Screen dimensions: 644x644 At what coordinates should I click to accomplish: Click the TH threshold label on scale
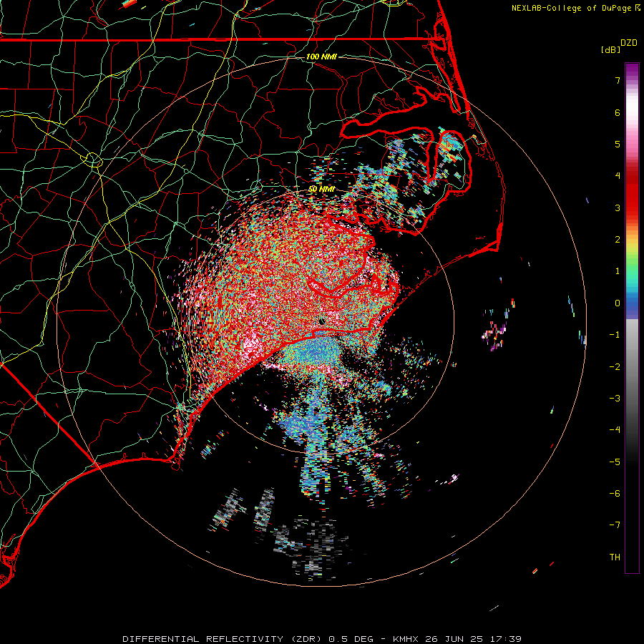(x=615, y=557)
